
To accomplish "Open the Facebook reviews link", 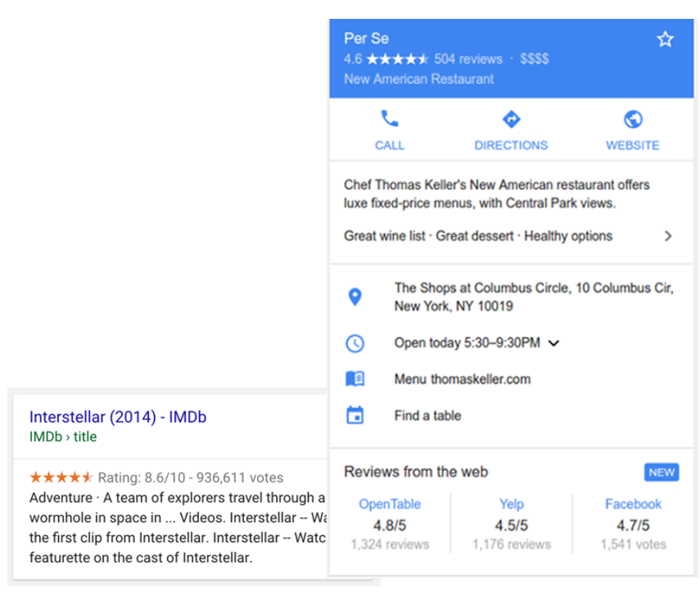I will tap(633, 504).
